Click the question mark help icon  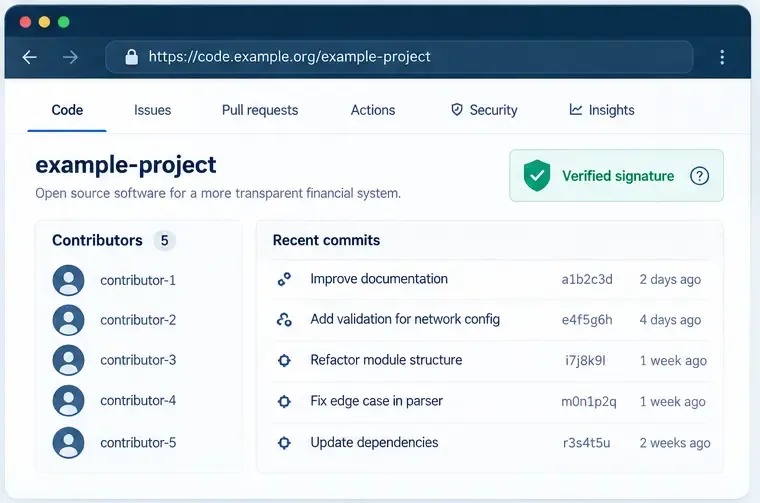click(699, 176)
